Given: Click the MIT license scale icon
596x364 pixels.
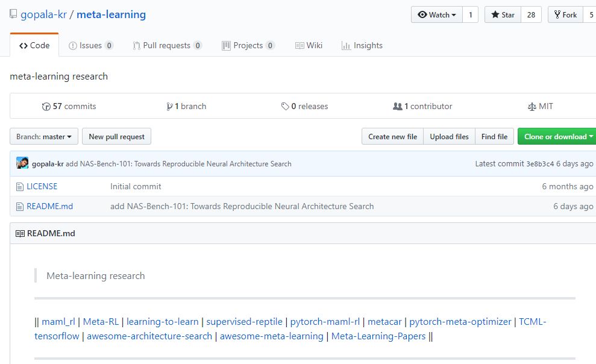Looking at the screenshot, I should click(532, 107).
